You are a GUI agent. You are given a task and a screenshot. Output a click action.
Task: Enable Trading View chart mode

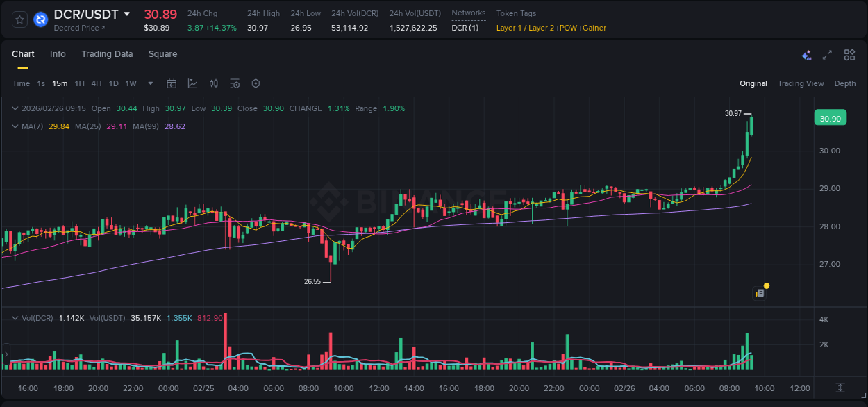pos(801,83)
